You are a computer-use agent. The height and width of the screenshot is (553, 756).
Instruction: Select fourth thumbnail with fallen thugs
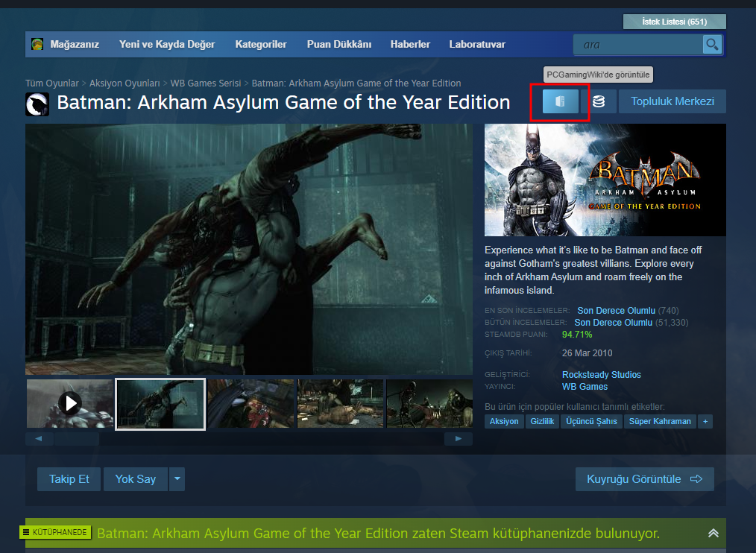click(x=341, y=403)
